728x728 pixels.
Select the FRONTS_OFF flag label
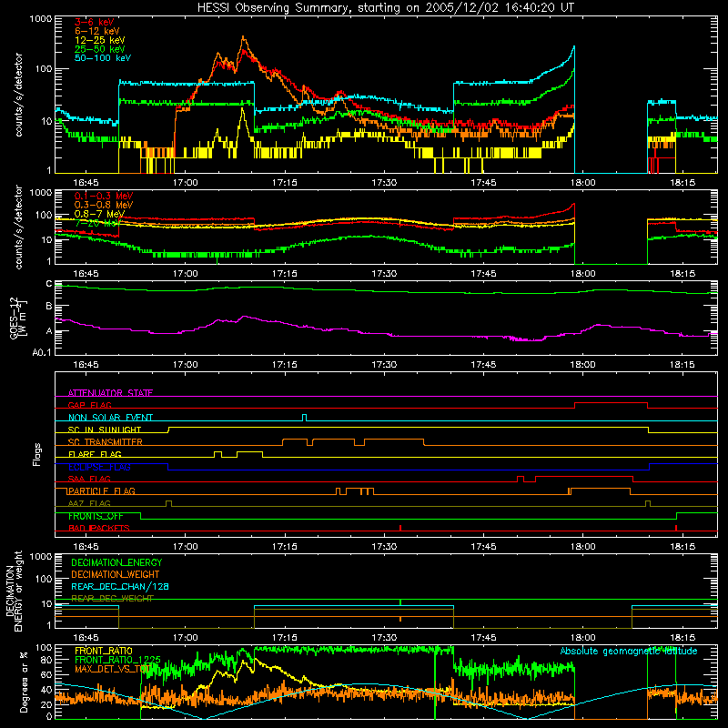point(96,516)
